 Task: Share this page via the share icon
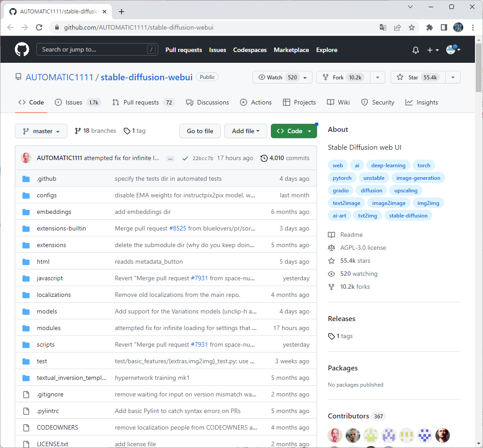[397, 27]
